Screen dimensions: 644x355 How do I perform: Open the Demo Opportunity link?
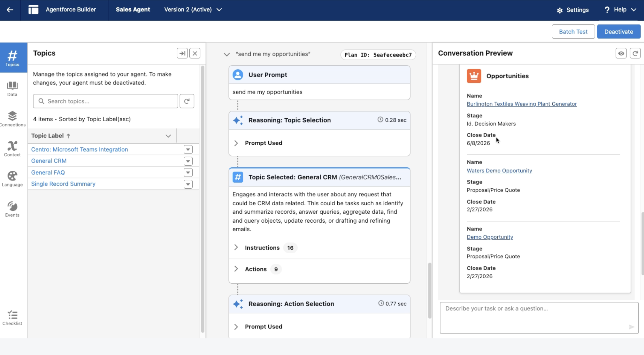(x=490, y=237)
